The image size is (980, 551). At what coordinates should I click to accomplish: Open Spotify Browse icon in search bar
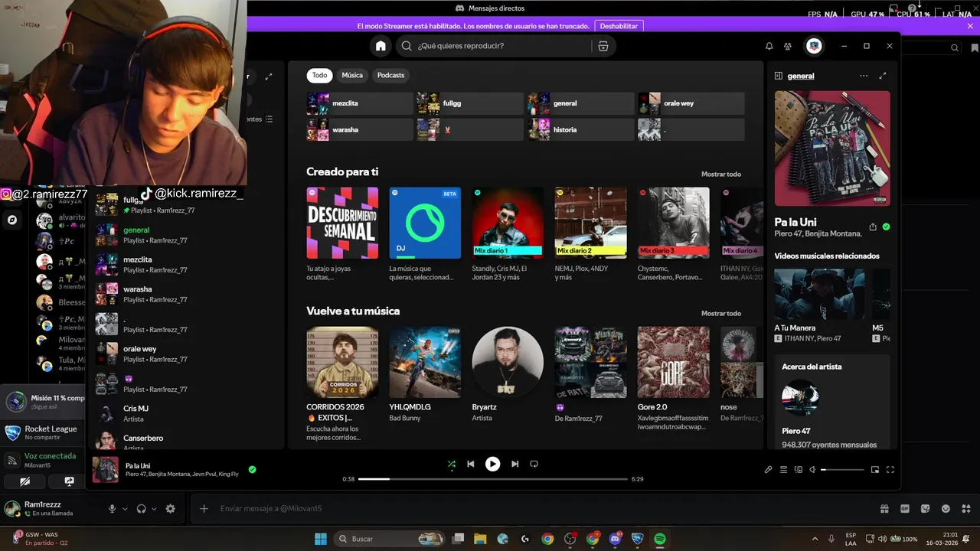click(603, 46)
